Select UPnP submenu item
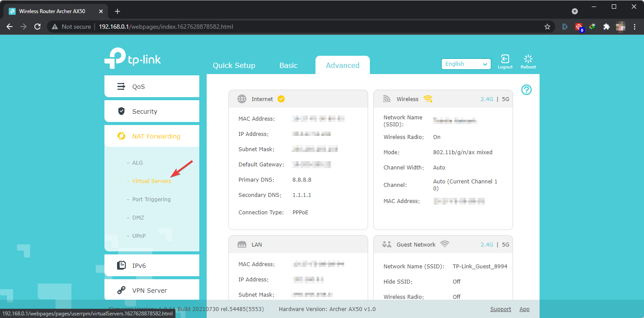The image size is (644, 318). click(139, 236)
